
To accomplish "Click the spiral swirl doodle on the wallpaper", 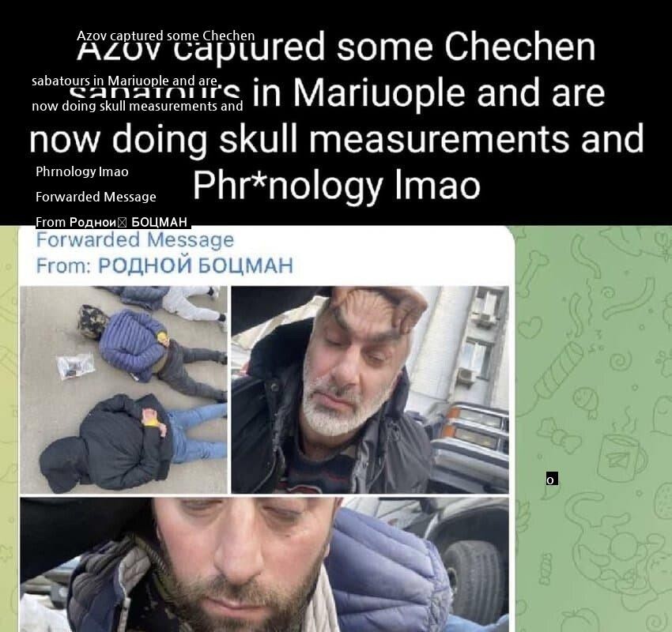I will (x=619, y=362).
